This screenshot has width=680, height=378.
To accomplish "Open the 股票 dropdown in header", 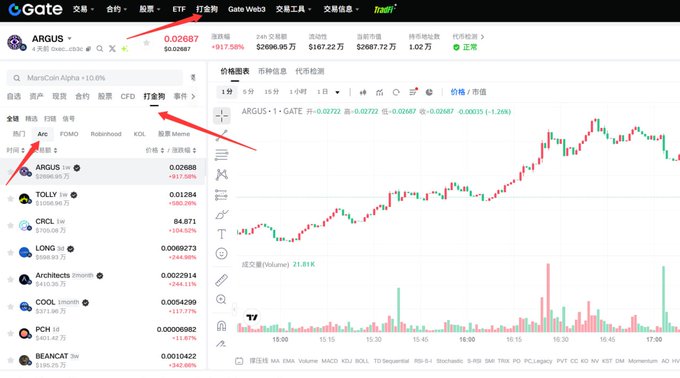I will point(150,9).
